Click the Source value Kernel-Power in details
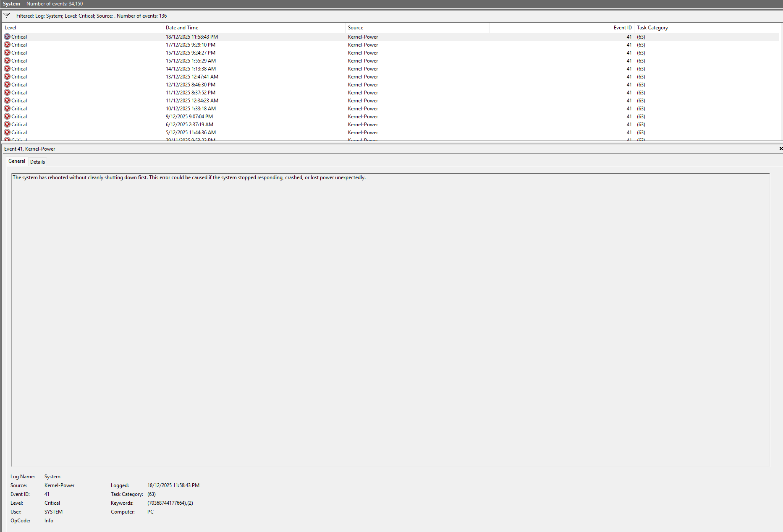The image size is (783, 532). click(59, 485)
